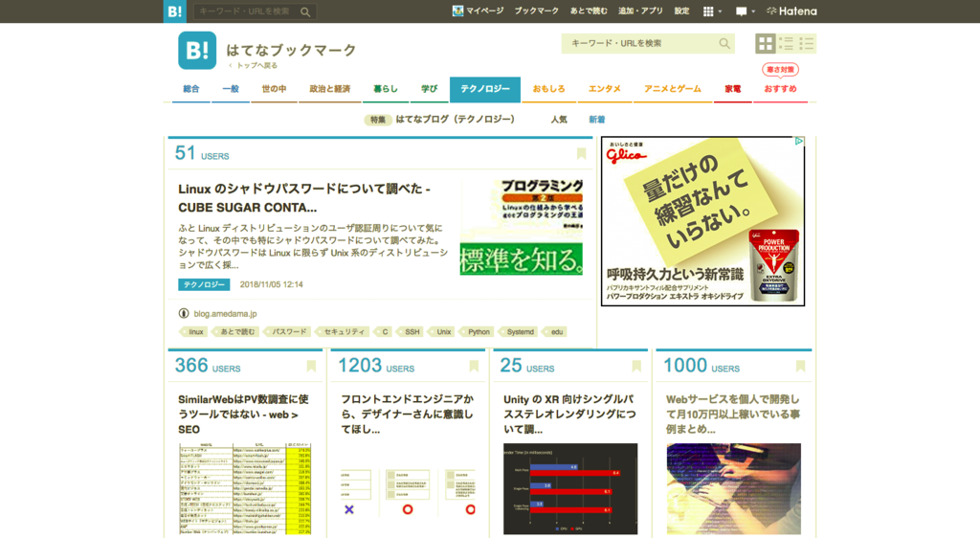Viewport: 980px width, 538px height.
Task: Select the テクノロジー category tab
Action: [485, 89]
